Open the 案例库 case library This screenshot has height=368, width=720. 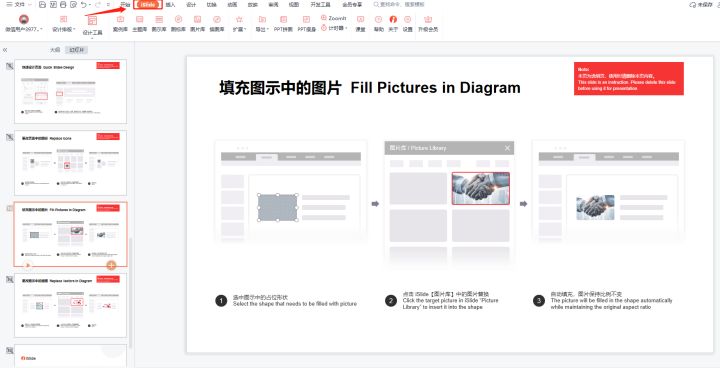pyautogui.click(x=120, y=23)
